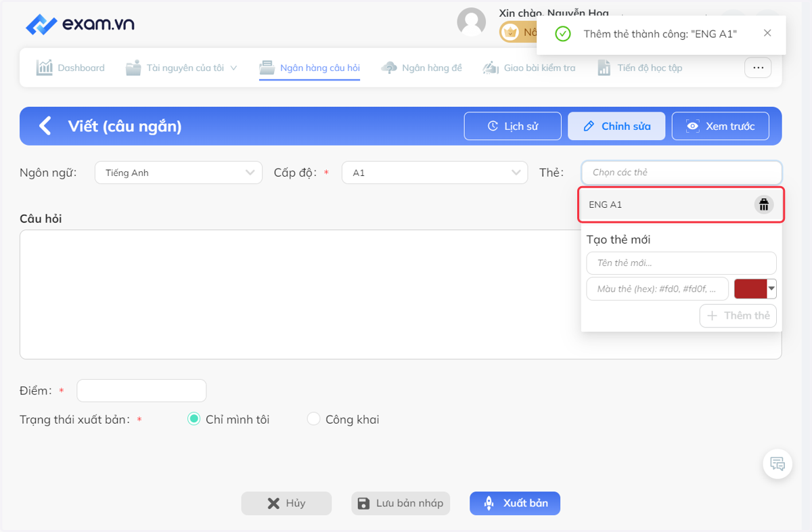Click Lưu bản nháp save draft
812x532 pixels.
click(x=401, y=504)
